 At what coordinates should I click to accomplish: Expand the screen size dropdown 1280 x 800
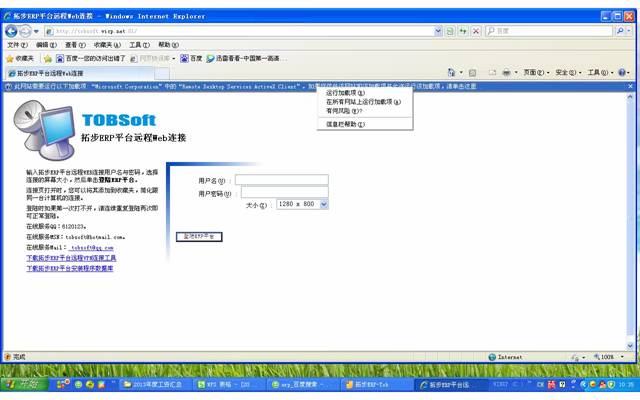pos(322,204)
